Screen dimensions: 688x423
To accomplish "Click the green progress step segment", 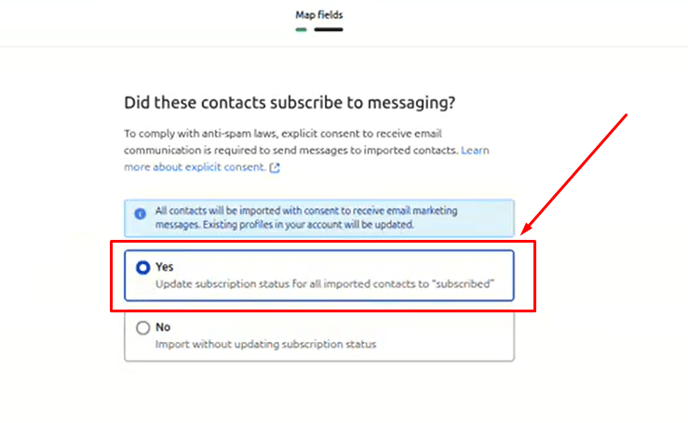I will point(301,29).
